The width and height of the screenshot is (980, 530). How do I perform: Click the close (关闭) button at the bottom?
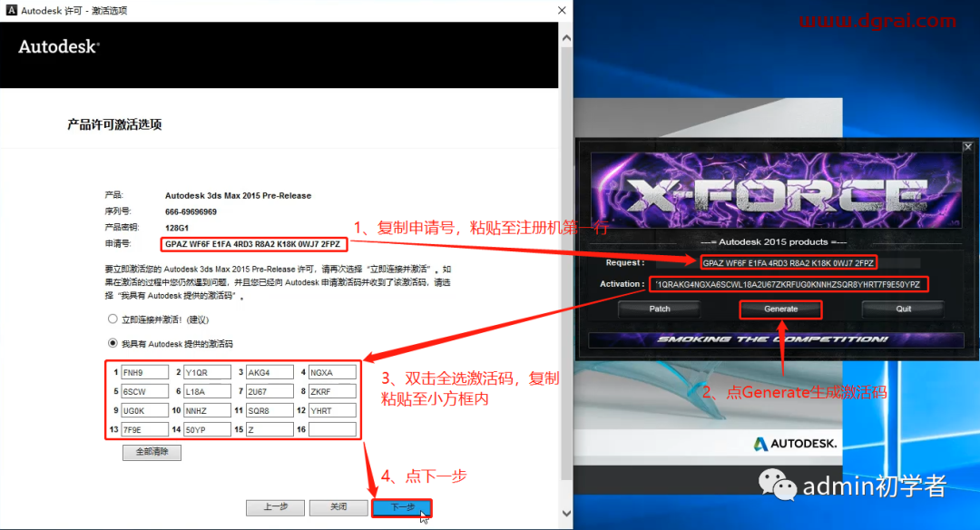click(338, 507)
